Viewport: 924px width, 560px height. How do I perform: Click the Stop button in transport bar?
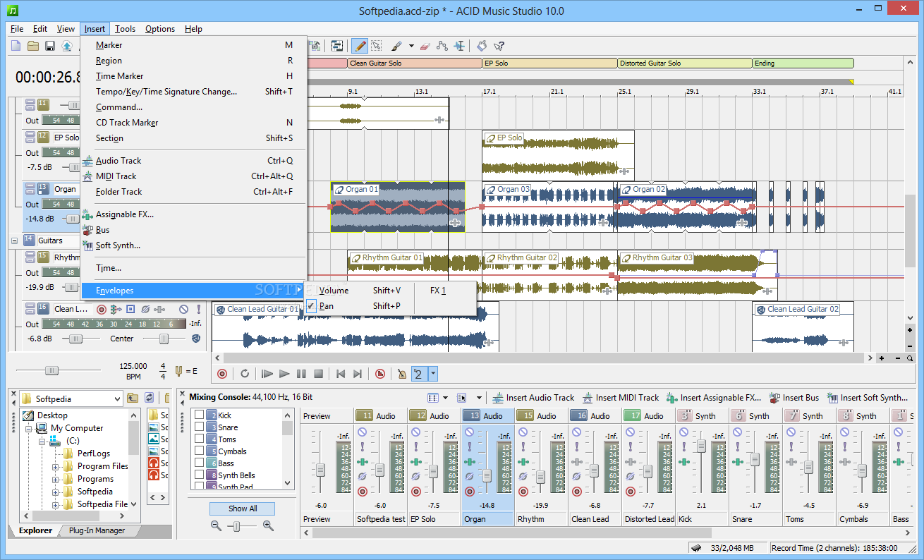pos(318,374)
